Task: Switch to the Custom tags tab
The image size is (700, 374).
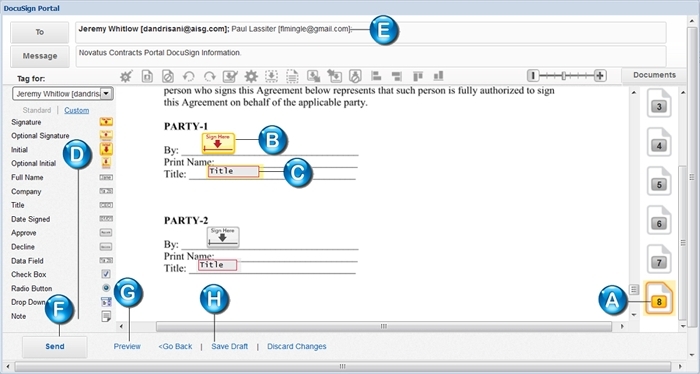Action: coord(76,110)
